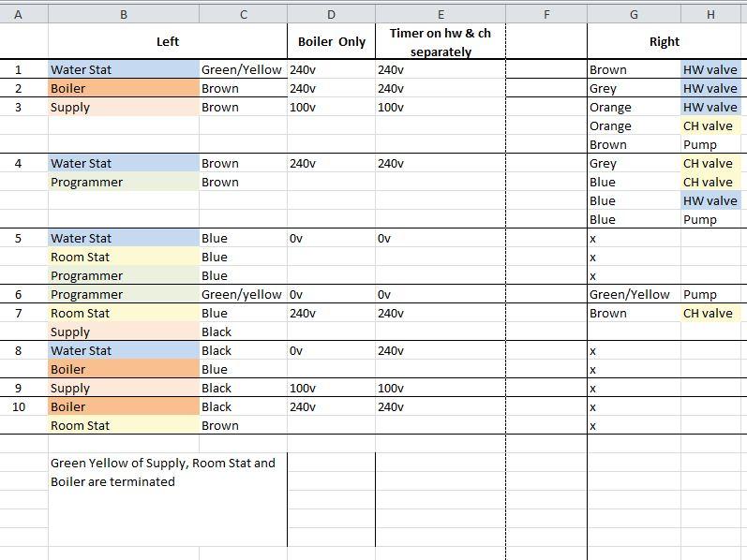Select the Programmer cell in row 6
This screenshot has width=747, height=560.
123,294
